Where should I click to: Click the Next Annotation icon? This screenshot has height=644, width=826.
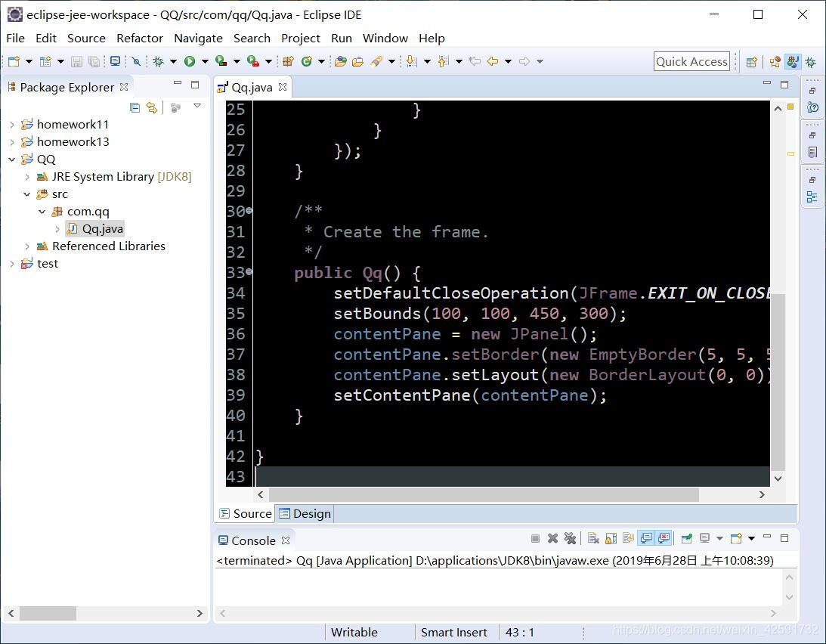coord(412,62)
